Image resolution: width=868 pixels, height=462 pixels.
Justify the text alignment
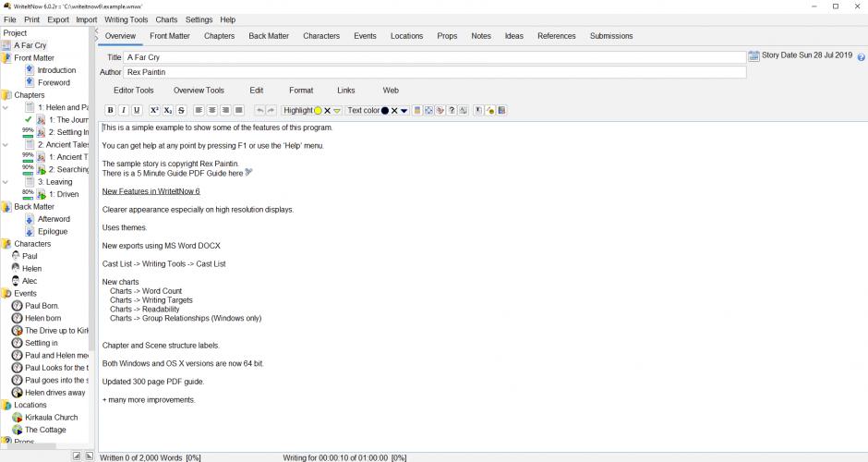238,110
